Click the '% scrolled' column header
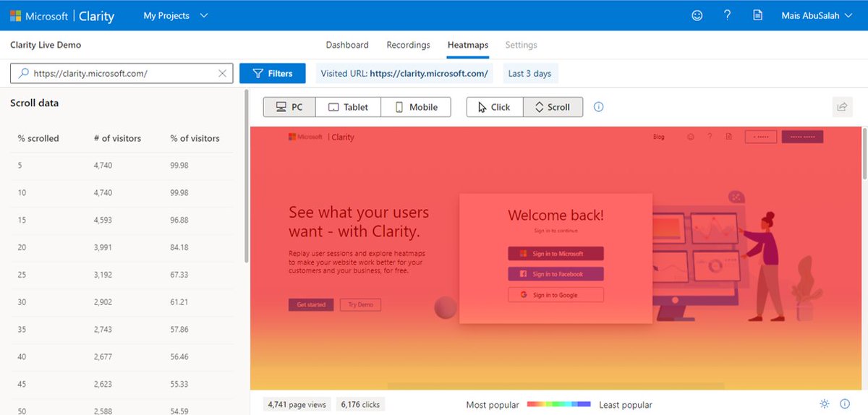 coord(38,138)
